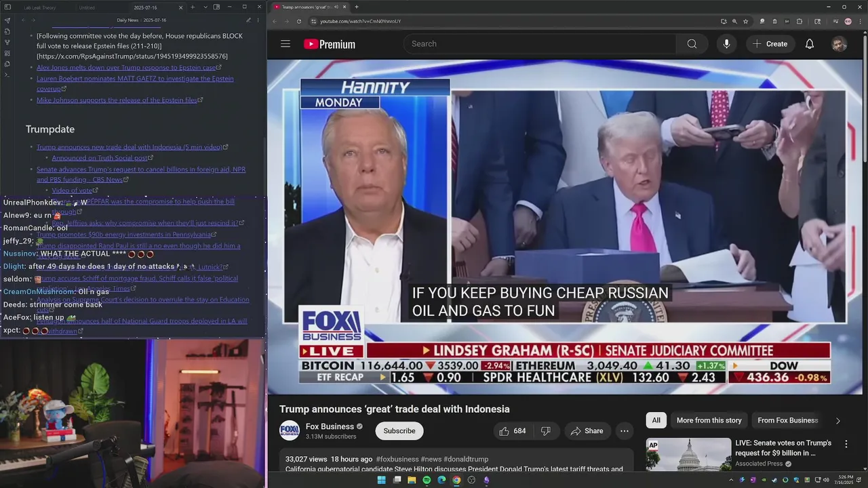
Task: Click #foxbusiness hashtag in description
Action: [397, 459]
